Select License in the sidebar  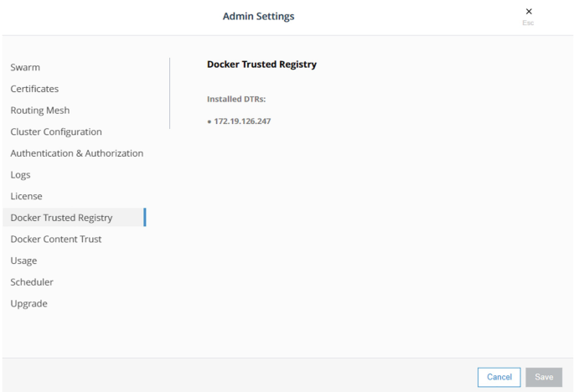tap(26, 196)
